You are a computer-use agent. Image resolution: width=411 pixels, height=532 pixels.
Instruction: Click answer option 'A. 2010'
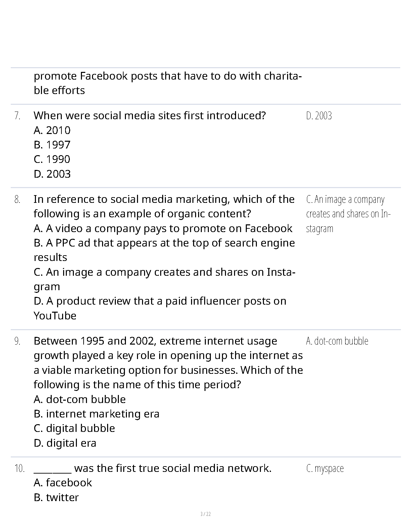click(x=52, y=130)
